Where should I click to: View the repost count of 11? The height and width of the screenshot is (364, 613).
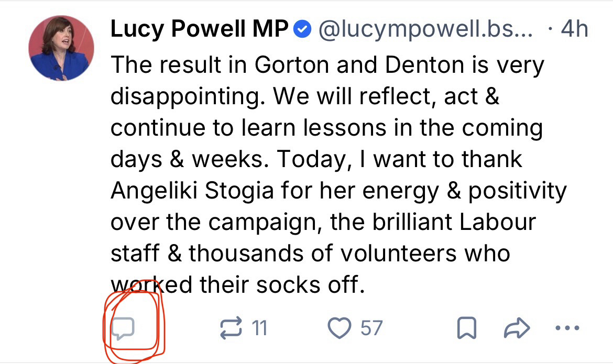(x=260, y=328)
